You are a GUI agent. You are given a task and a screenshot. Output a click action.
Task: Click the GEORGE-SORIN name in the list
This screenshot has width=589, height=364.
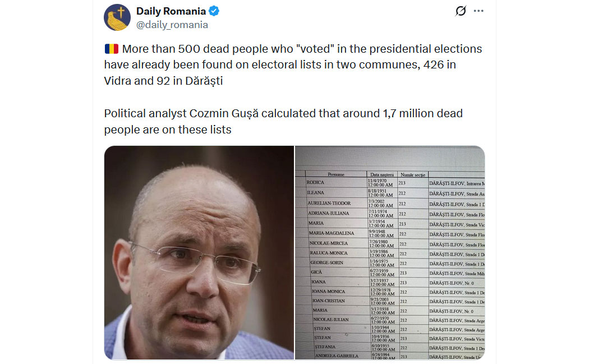tap(326, 262)
